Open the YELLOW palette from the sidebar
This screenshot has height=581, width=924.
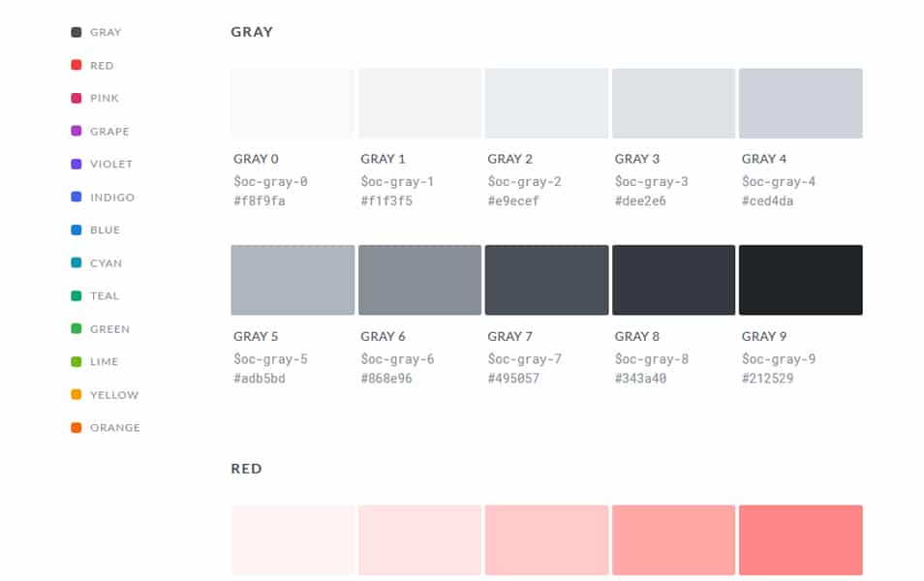76,394
